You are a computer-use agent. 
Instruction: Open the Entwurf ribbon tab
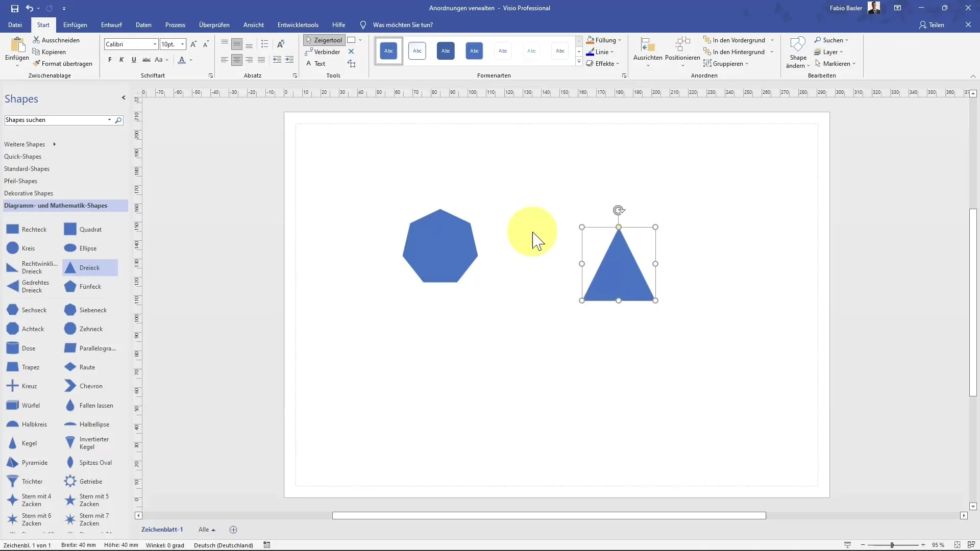pos(111,24)
